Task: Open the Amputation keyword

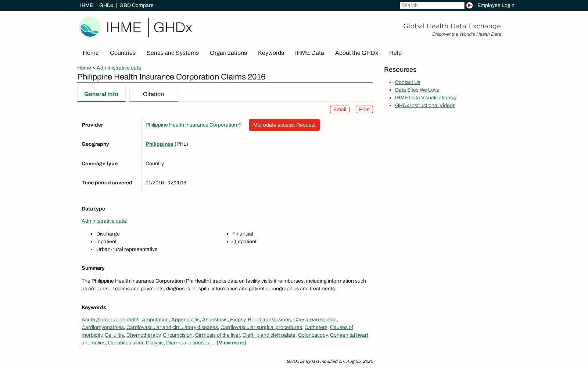Action: tap(155, 320)
